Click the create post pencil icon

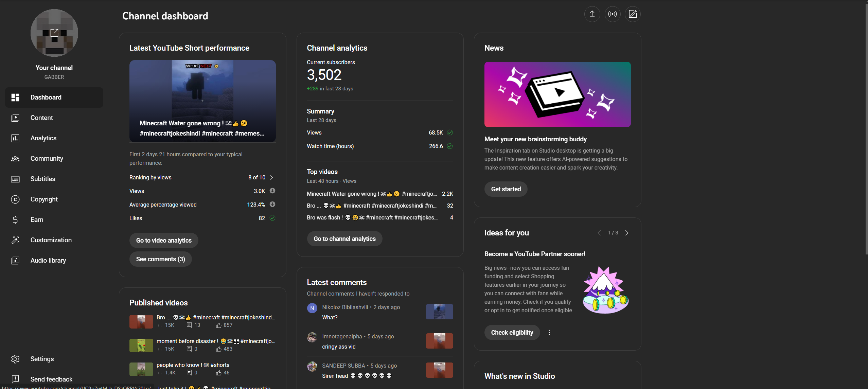[633, 14]
